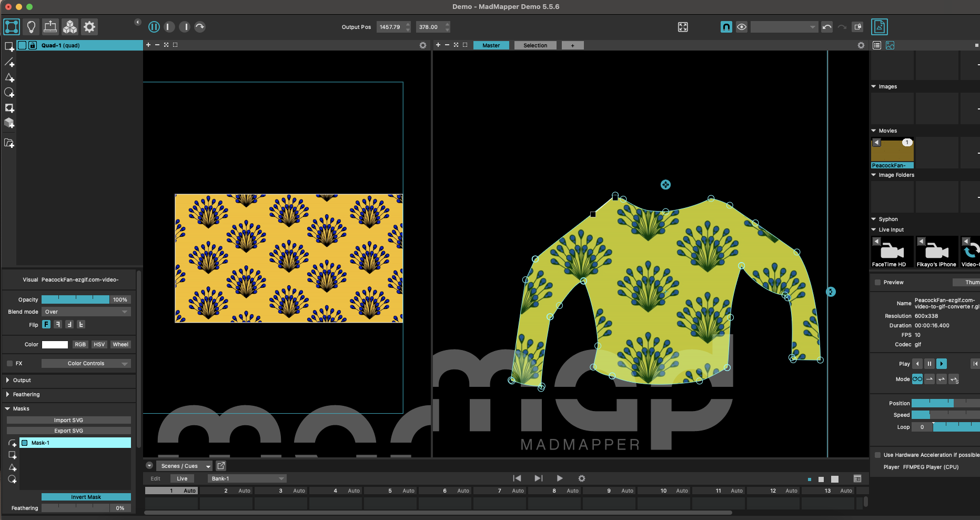Screen dimensions: 980x520
Task: Click the fullscreen output icon
Action: (683, 27)
